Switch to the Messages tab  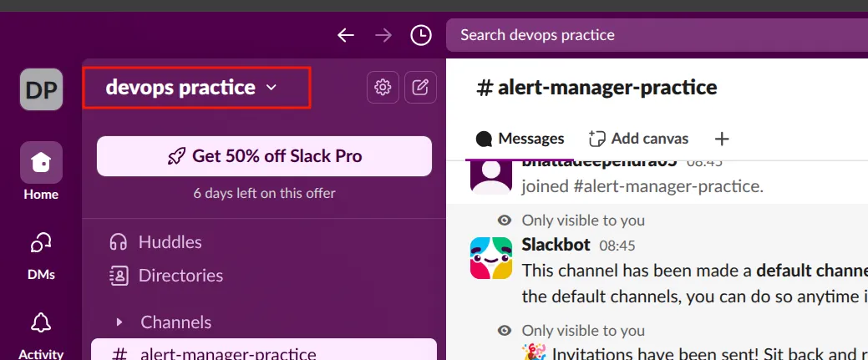[x=520, y=139]
